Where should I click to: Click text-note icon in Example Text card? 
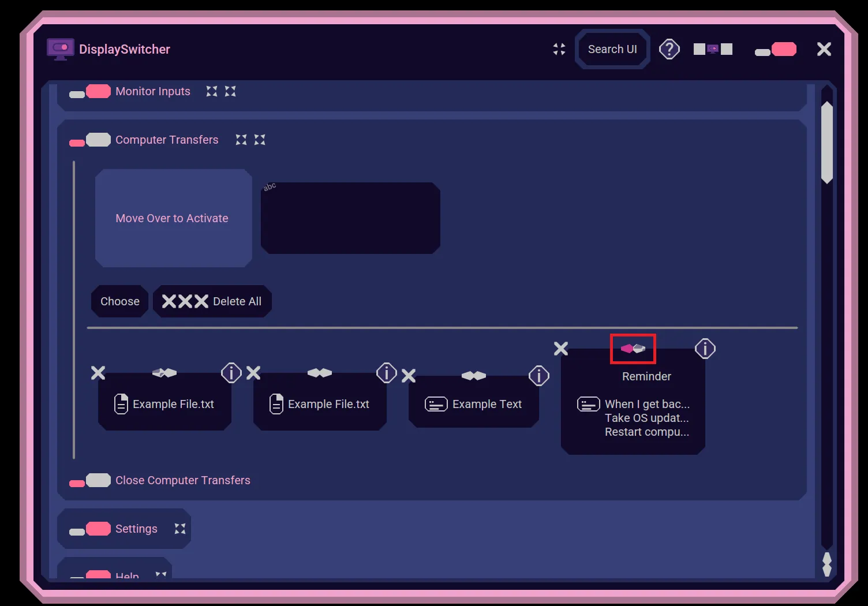pyautogui.click(x=436, y=404)
